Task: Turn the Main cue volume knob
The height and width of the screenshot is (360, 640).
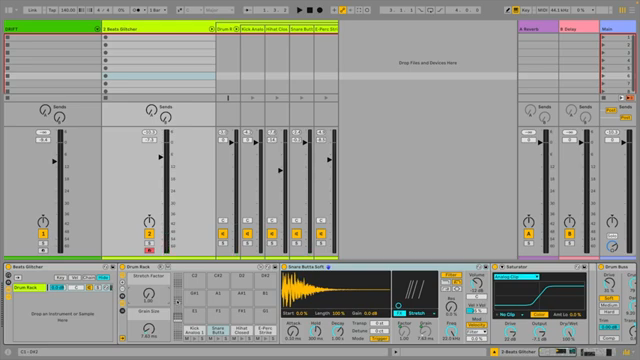Action: click(x=612, y=247)
